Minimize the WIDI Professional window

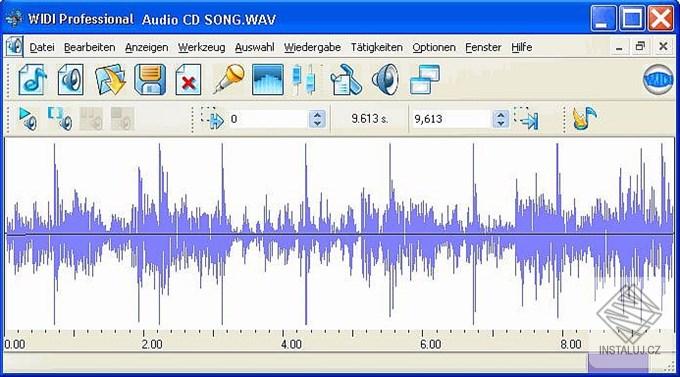603,19
